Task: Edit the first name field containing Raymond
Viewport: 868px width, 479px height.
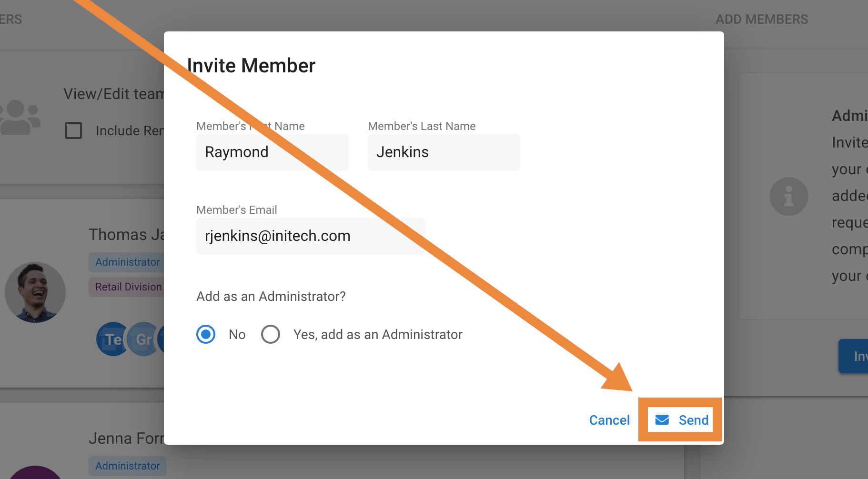Action: pos(273,152)
